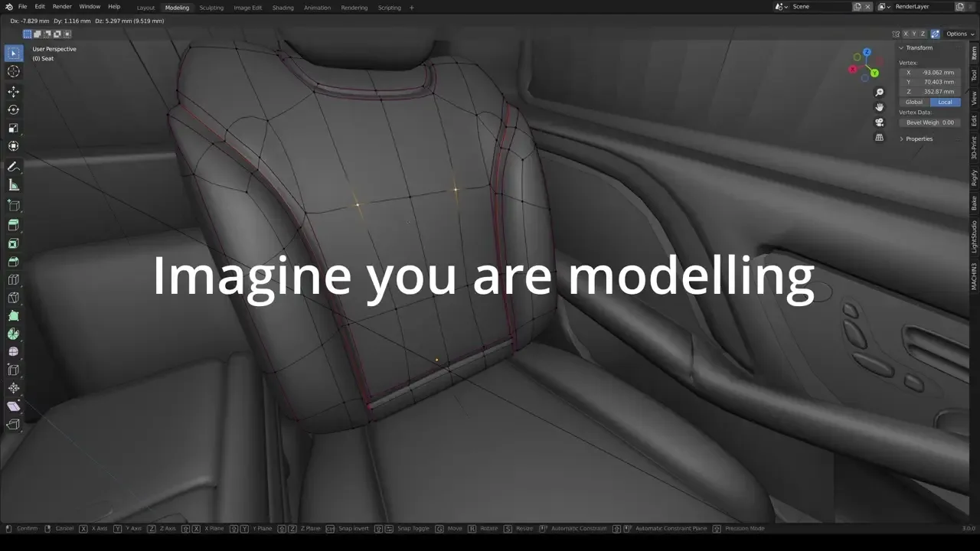Click the Bevel Weight value field
This screenshot has width=980, height=551.
pyautogui.click(x=929, y=122)
